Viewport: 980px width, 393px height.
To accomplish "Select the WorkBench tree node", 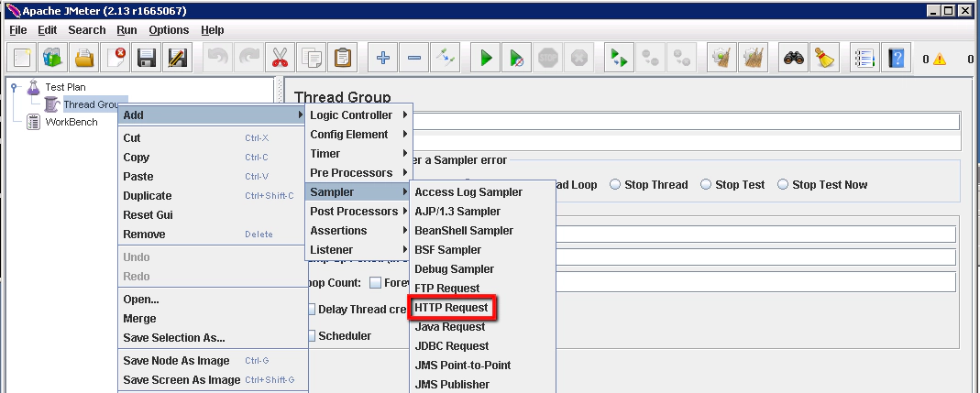I will 72,122.
